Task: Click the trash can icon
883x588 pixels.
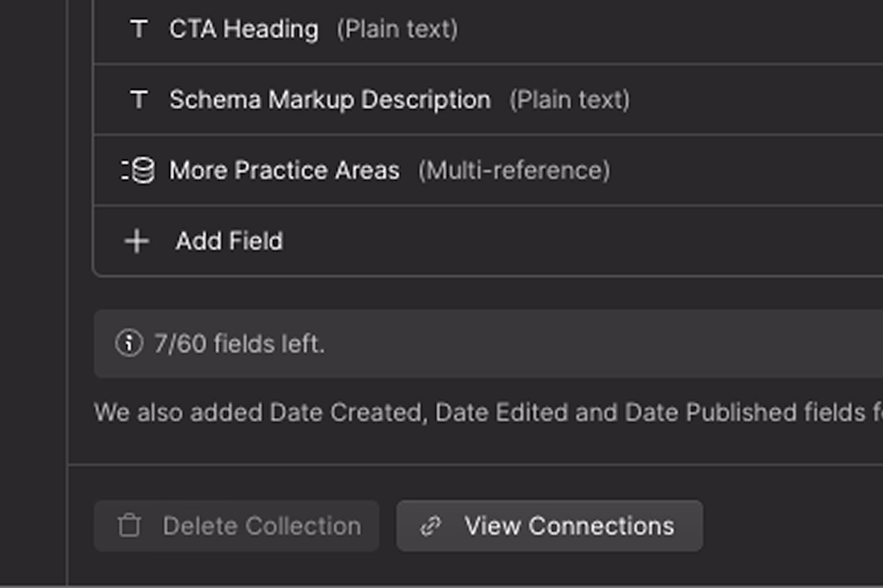Action: [128, 526]
